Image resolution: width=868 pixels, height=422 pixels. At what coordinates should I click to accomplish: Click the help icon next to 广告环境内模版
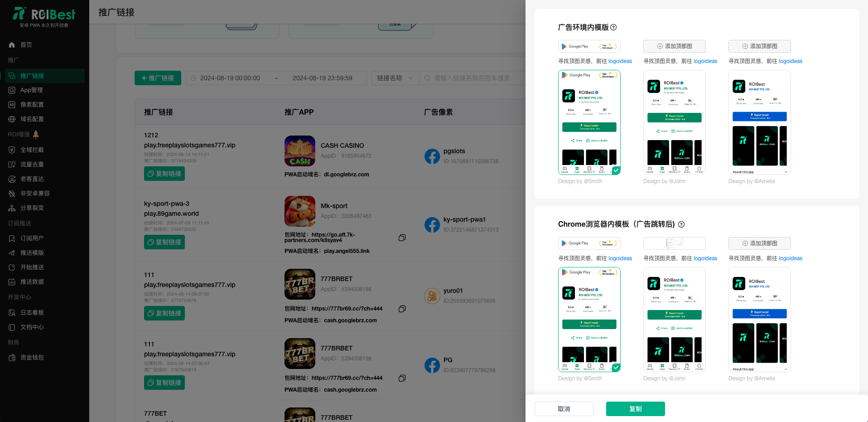[x=613, y=27]
